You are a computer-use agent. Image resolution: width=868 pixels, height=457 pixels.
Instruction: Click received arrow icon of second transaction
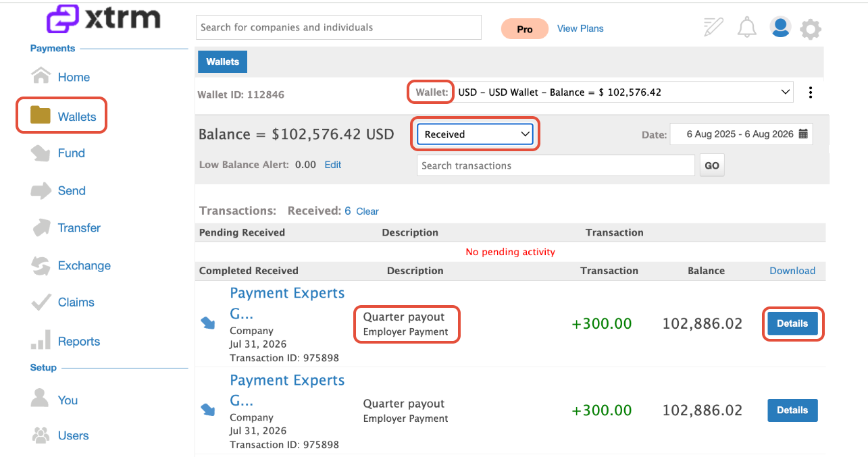pyautogui.click(x=208, y=409)
